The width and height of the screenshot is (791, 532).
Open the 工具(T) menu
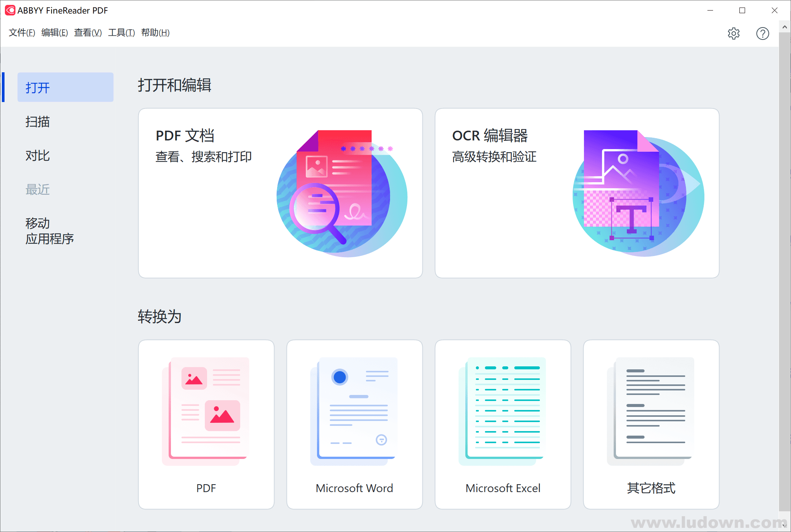(121, 33)
